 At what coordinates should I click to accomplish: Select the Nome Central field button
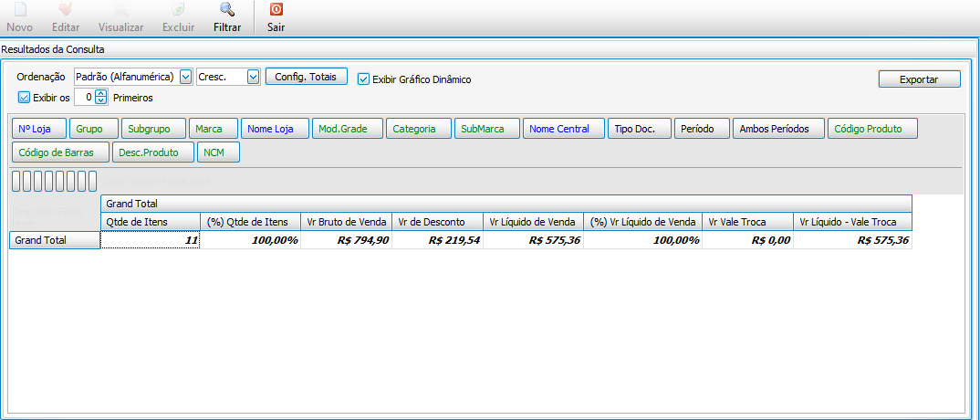tap(564, 129)
